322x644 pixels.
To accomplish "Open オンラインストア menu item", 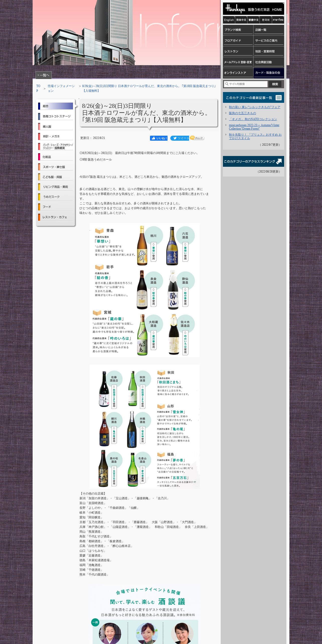I will click(x=238, y=73).
